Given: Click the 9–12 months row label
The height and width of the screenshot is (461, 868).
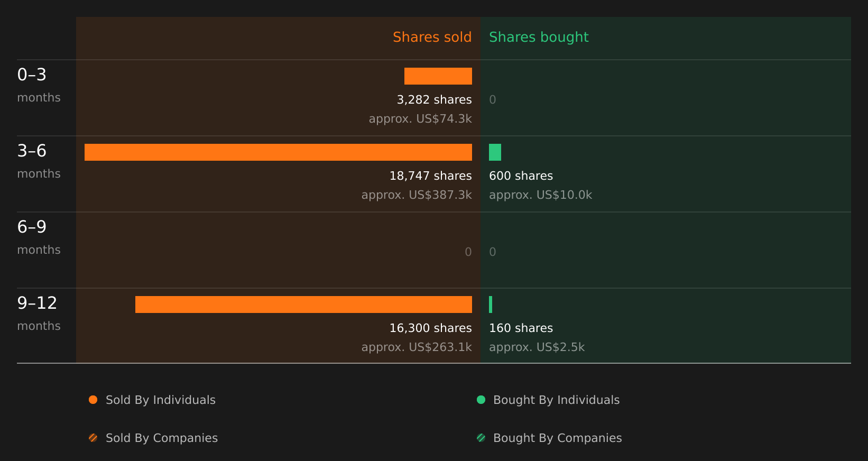Looking at the screenshot, I should click(x=39, y=314).
